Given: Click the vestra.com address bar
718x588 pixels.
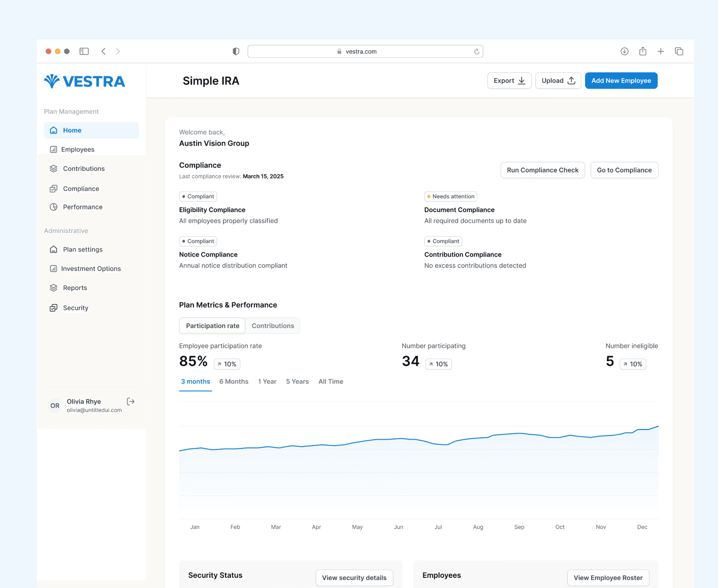Looking at the screenshot, I should 365,51.
